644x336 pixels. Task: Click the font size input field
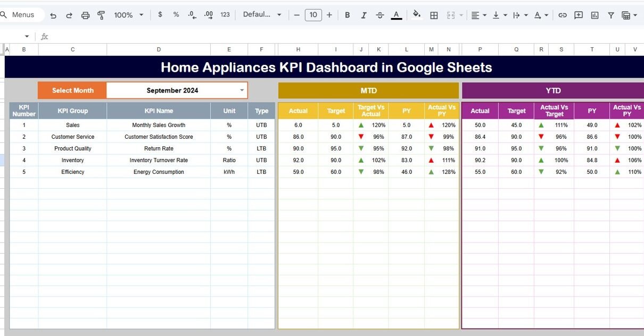[x=313, y=15]
